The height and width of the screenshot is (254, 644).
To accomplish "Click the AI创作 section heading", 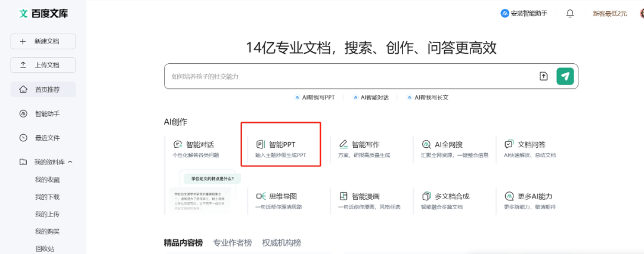I will [x=175, y=122].
